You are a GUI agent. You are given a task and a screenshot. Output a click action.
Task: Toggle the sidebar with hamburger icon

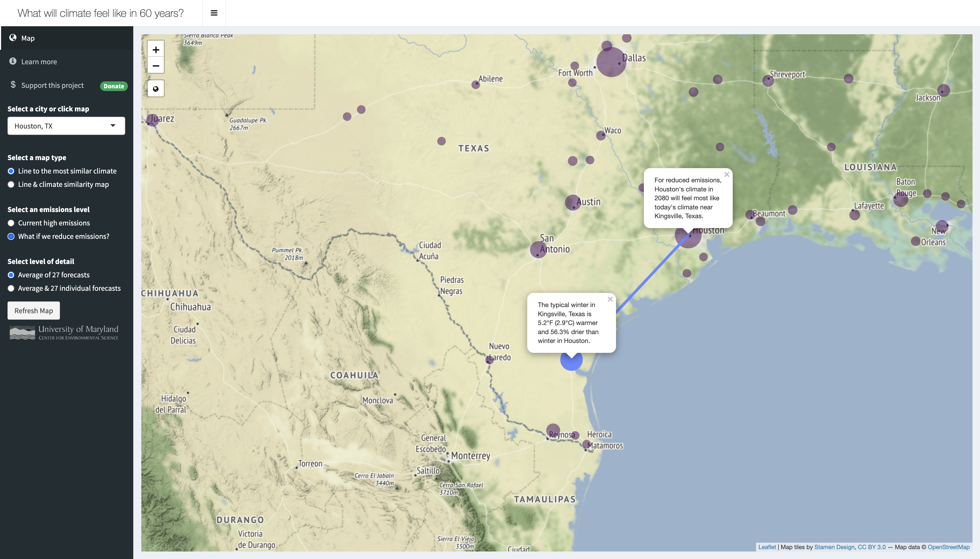(214, 13)
